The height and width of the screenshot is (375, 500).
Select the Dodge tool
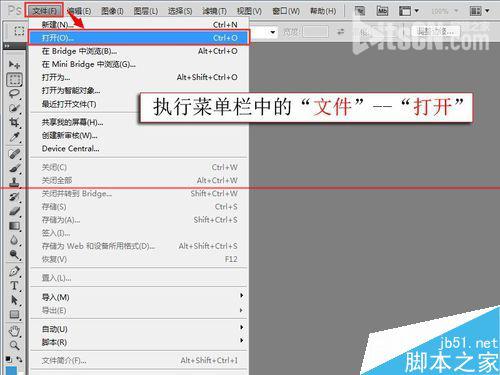click(x=14, y=255)
